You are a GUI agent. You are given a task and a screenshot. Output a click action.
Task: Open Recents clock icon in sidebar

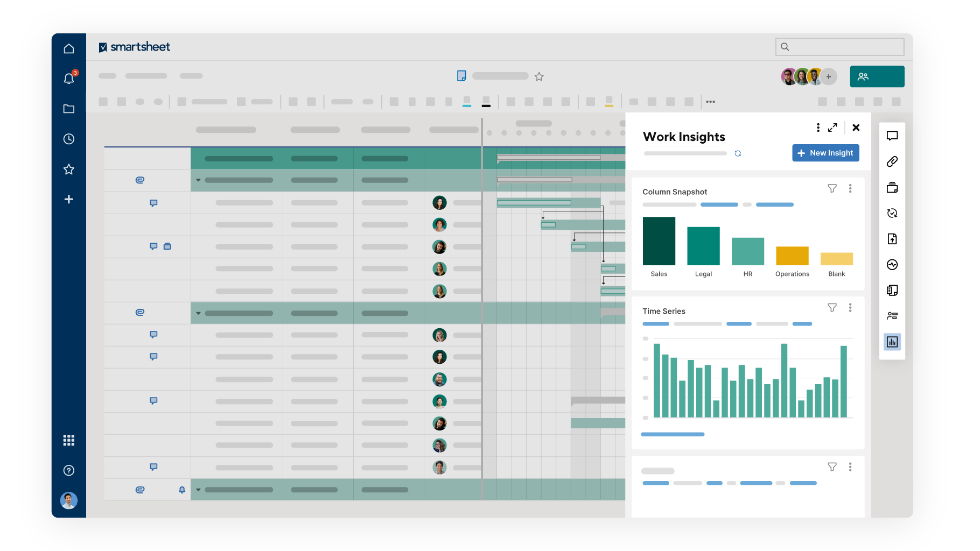pos(69,139)
